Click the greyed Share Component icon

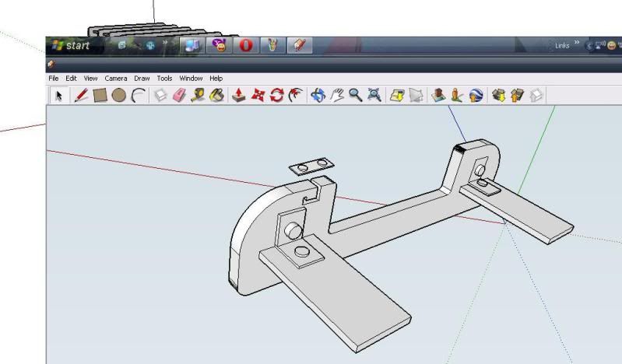[536, 96]
